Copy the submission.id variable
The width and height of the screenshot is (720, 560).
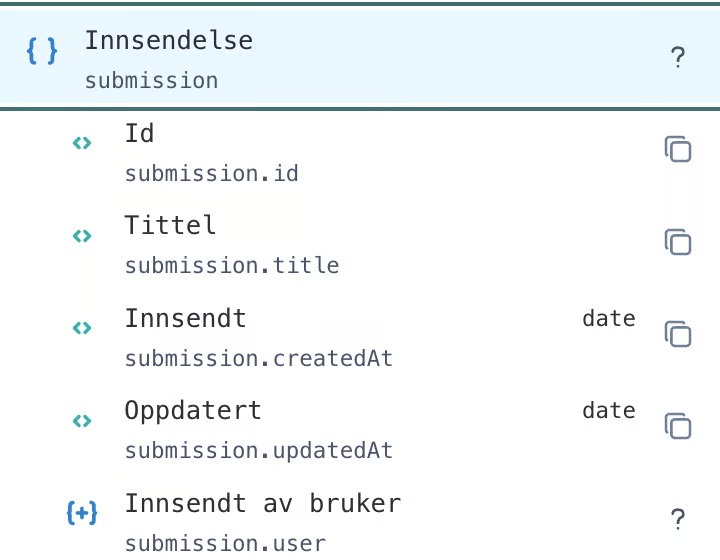(x=678, y=150)
